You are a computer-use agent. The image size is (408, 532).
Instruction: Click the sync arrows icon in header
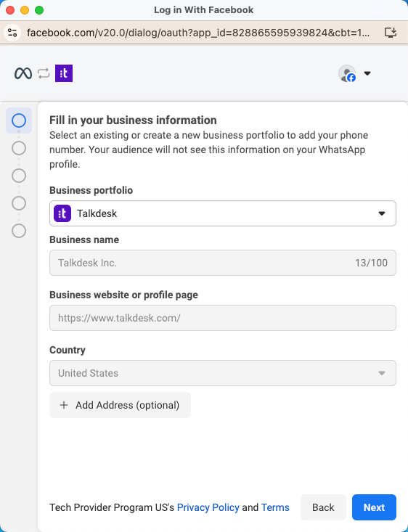pyautogui.click(x=44, y=73)
